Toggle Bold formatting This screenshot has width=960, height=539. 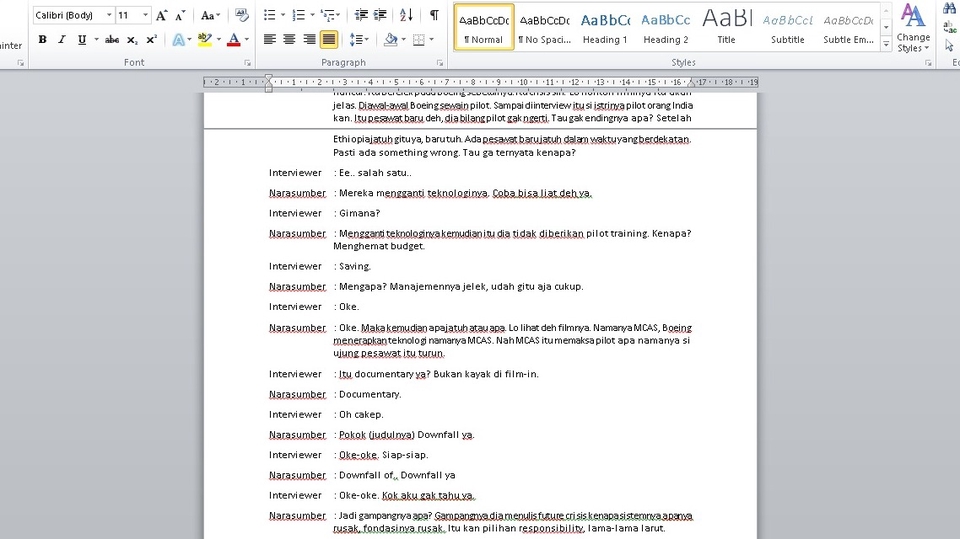[42, 40]
